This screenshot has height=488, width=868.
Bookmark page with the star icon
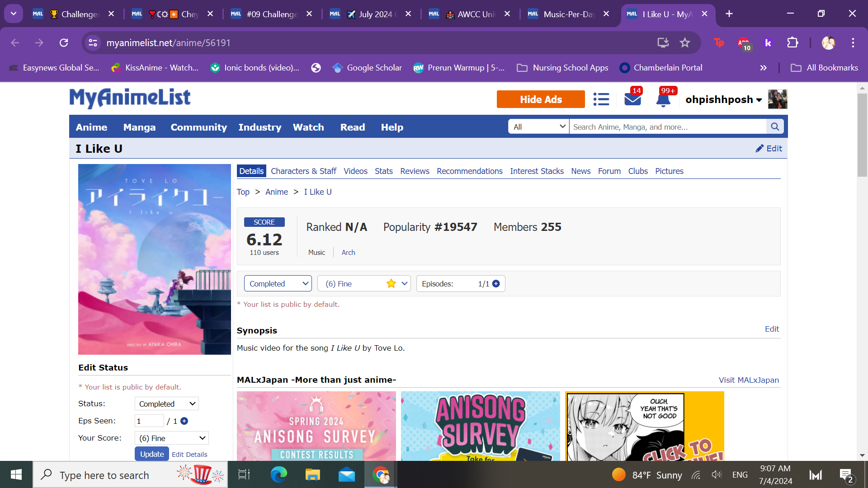click(x=685, y=43)
